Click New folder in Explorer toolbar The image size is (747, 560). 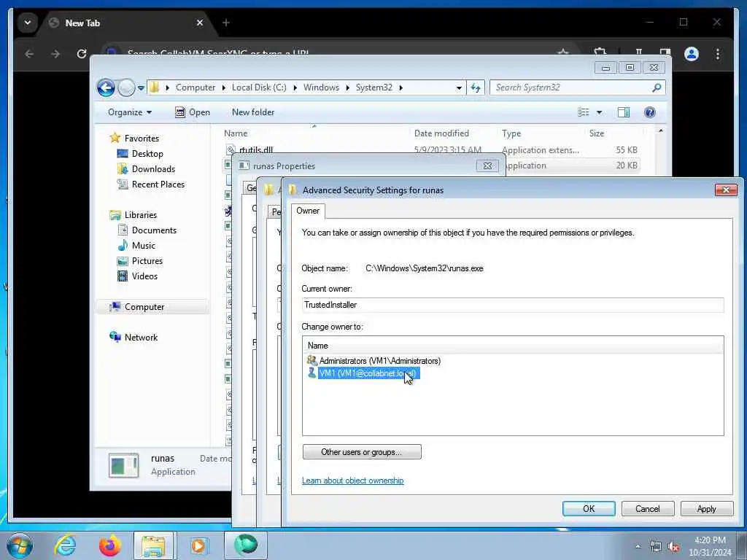253,112
